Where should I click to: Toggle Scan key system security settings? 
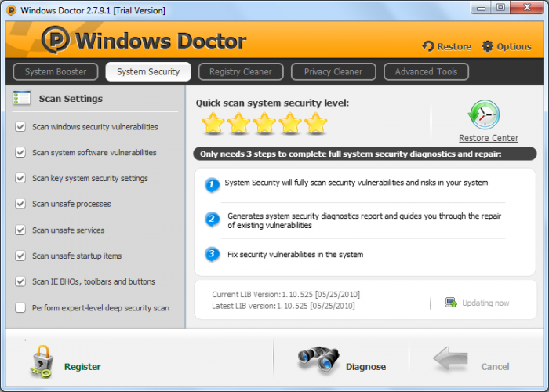click(20, 178)
